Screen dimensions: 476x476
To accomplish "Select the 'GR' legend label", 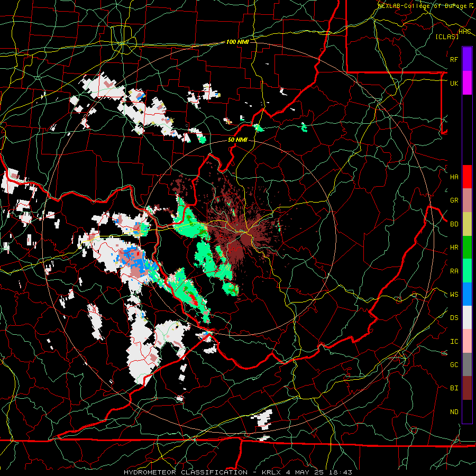I will point(454,200).
